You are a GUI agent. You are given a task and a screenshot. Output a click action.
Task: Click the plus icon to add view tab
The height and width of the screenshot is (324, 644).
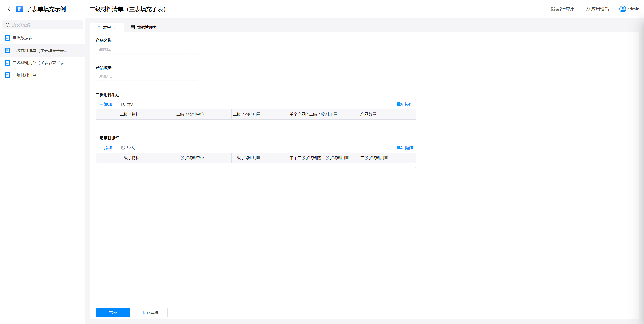(x=177, y=27)
